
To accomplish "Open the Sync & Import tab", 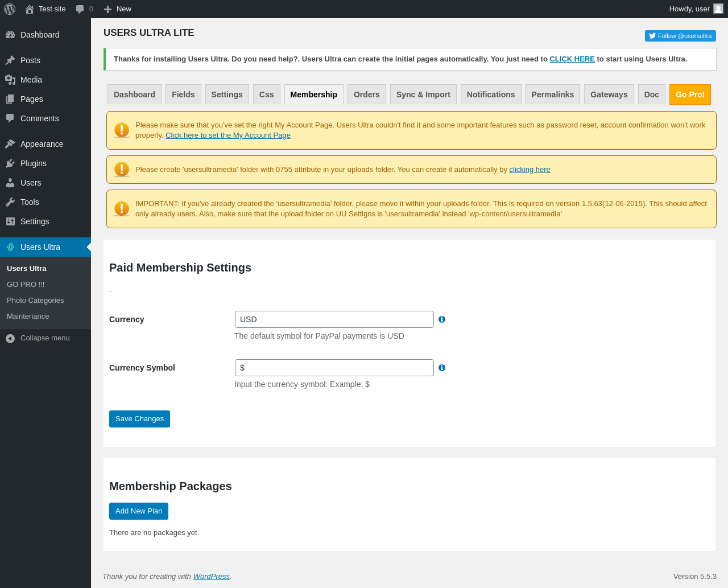I will (x=423, y=94).
